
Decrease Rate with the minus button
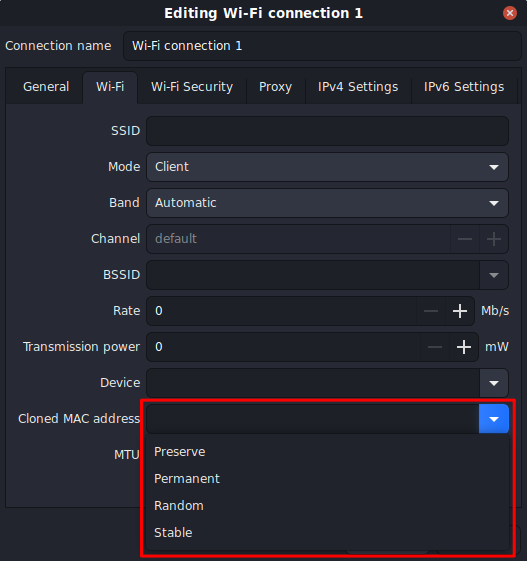click(x=431, y=311)
